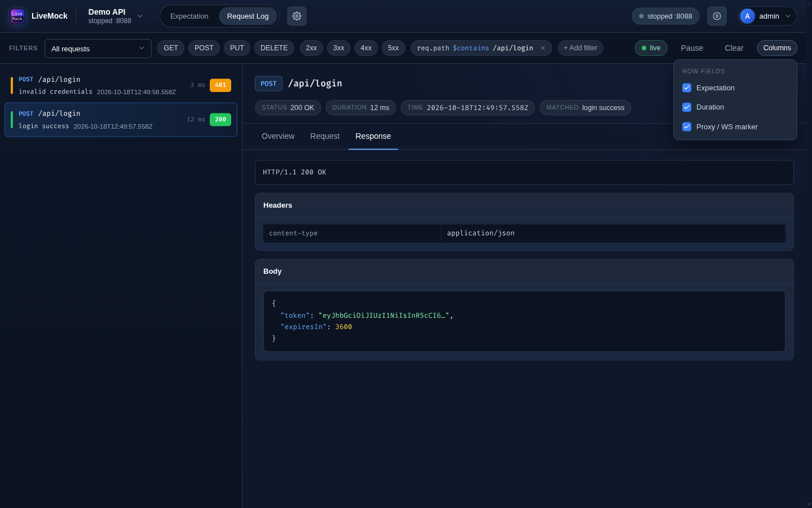Uncheck the Expectation row field
Image resolution: width=812 pixels, height=508 pixels.
coord(687,88)
